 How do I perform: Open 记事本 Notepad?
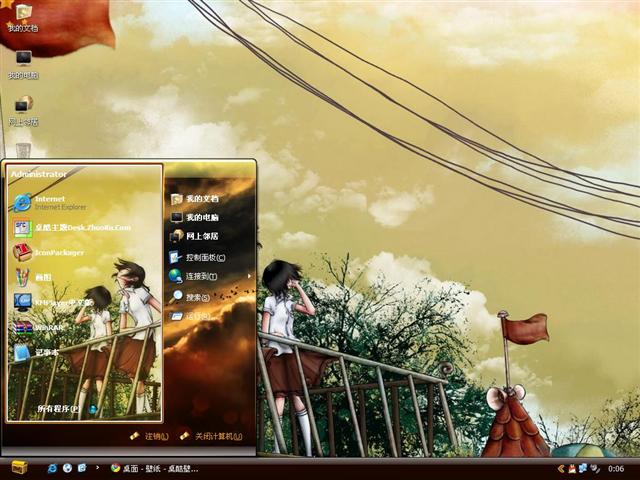click(36, 352)
